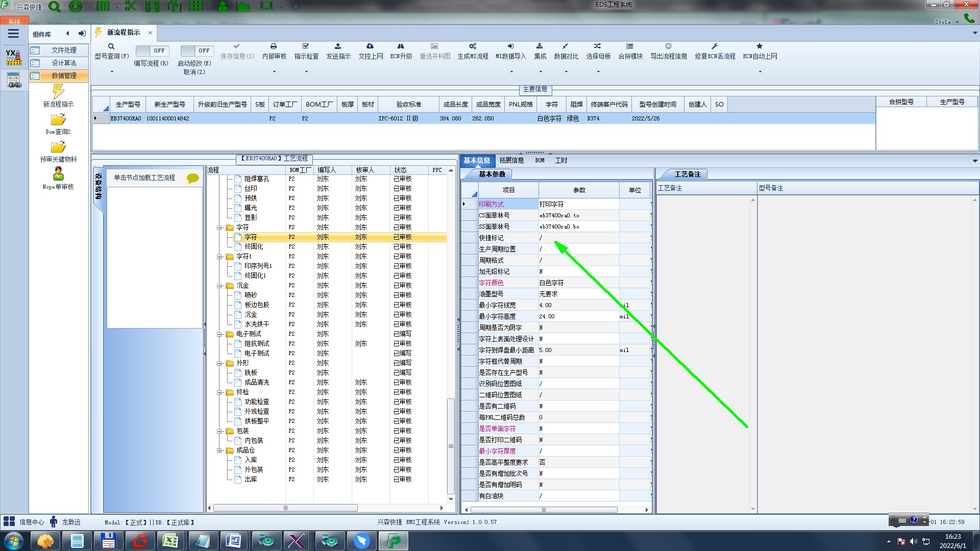The width and height of the screenshot is (980, 551).
Task: Click the 文控上网 cloud icon
Action: click(370, 46)
